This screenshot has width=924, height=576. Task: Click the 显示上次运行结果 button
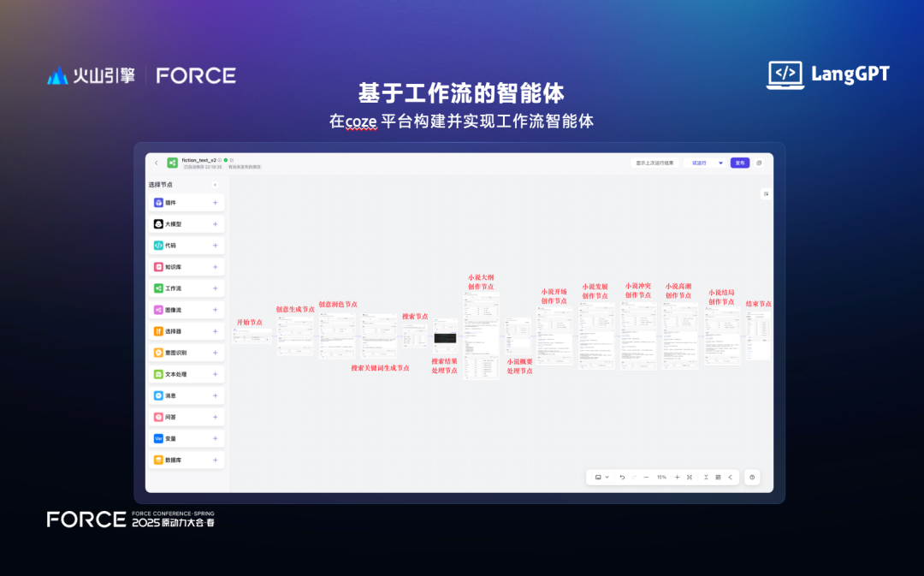(x=654, y=163)
